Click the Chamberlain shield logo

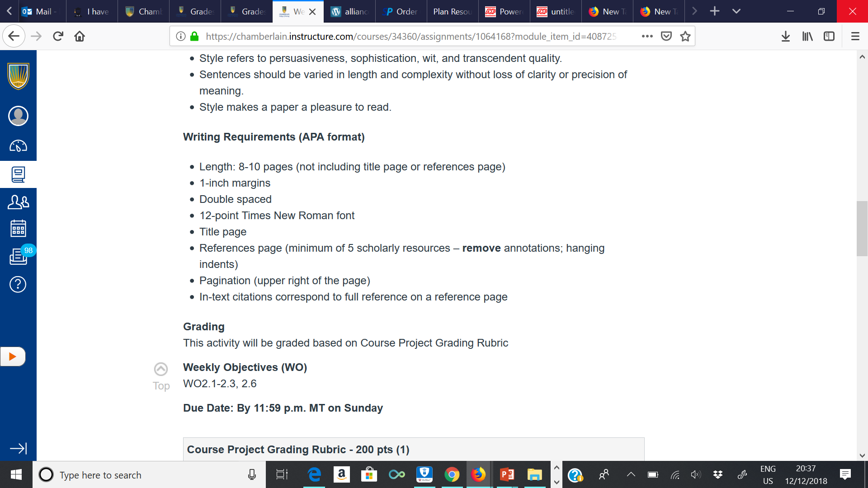(x=18, y=76)
